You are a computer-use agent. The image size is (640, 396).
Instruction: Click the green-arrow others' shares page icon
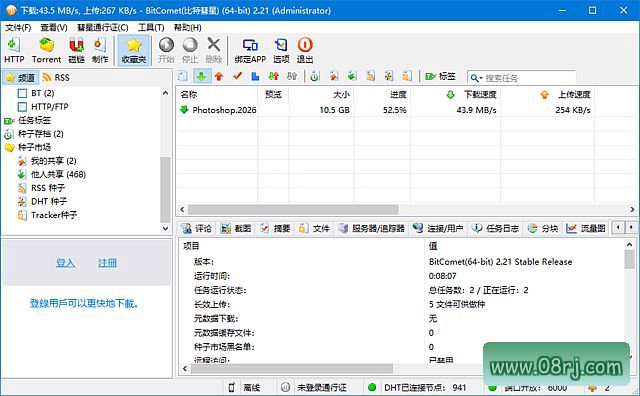click(352, 76)
